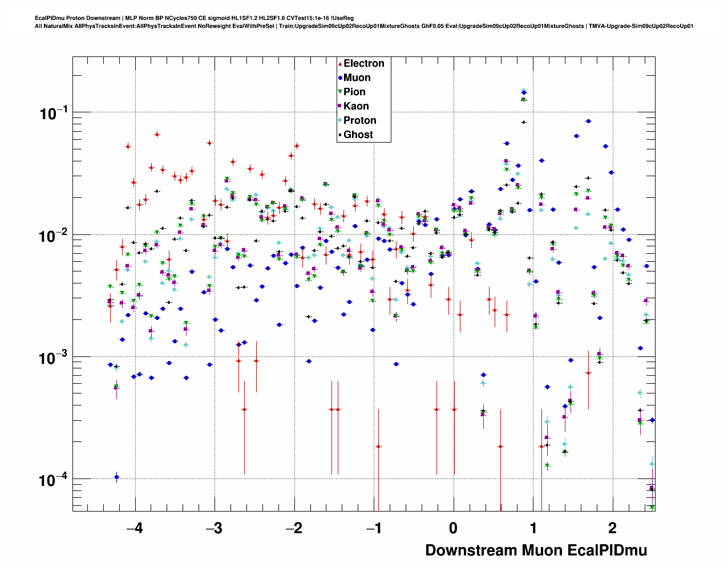Click the second title line starting 'All NaturalMix'
Screen dimensions: 728x568
click(x=363, y=26)
